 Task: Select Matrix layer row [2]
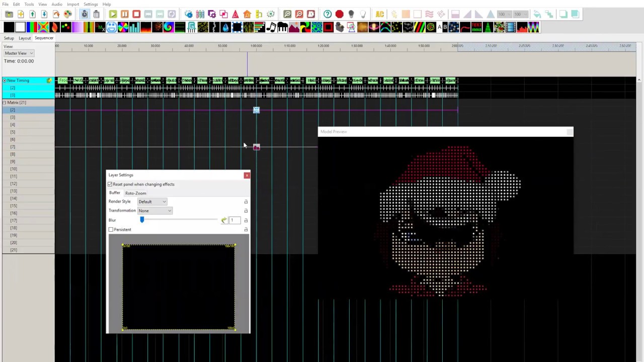click(x=28, y=110)
